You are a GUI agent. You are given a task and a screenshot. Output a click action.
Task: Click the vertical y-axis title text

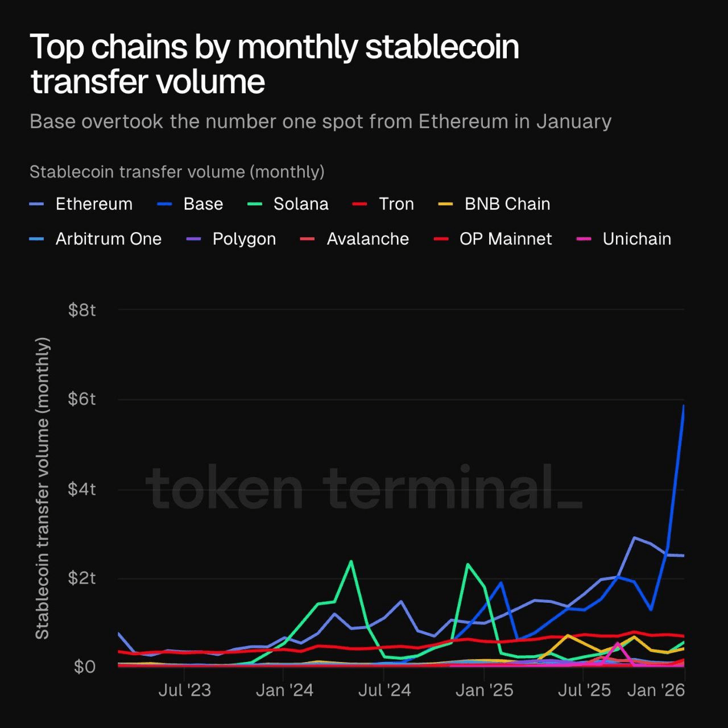pos(43,488)
